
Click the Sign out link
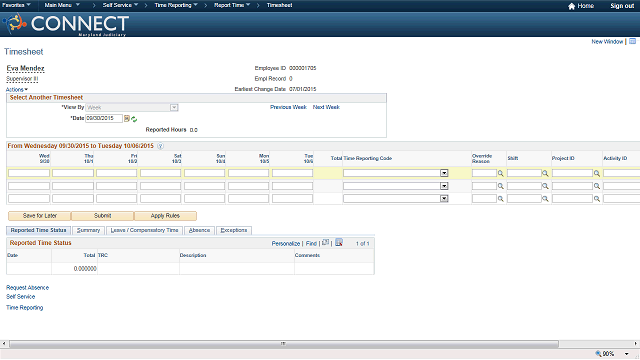click(622, 6)
